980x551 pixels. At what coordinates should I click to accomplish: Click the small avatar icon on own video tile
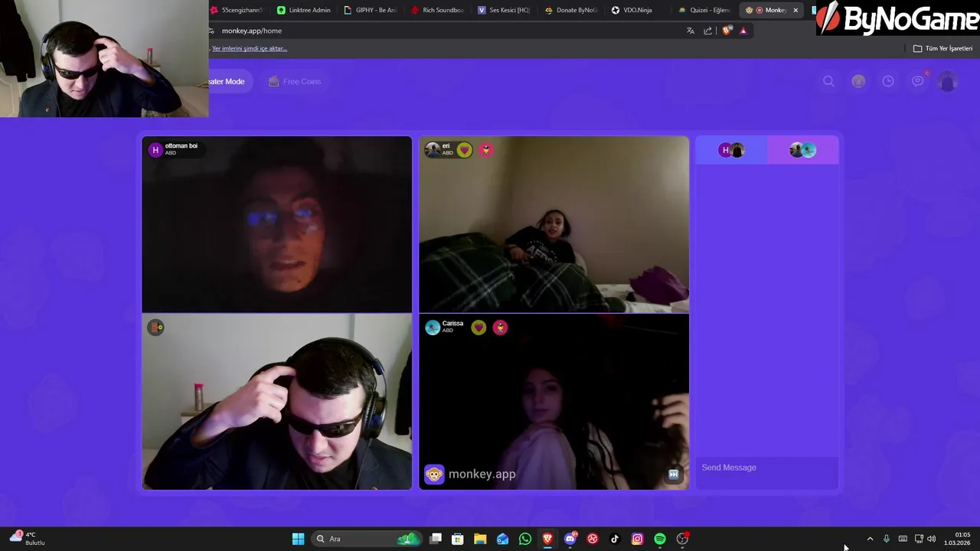coord(155,328)
